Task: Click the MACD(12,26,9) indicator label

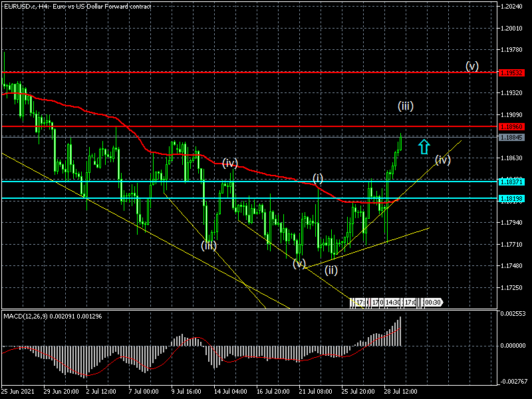Action: [51, 315]
